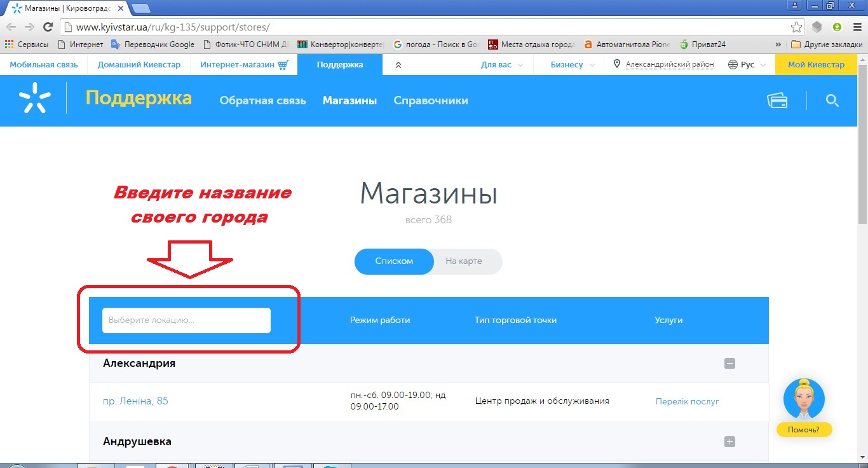Open the Мобильная связь tab
Image resolution: width=868 pixels, height=468 pixels.
pos(44,65)
